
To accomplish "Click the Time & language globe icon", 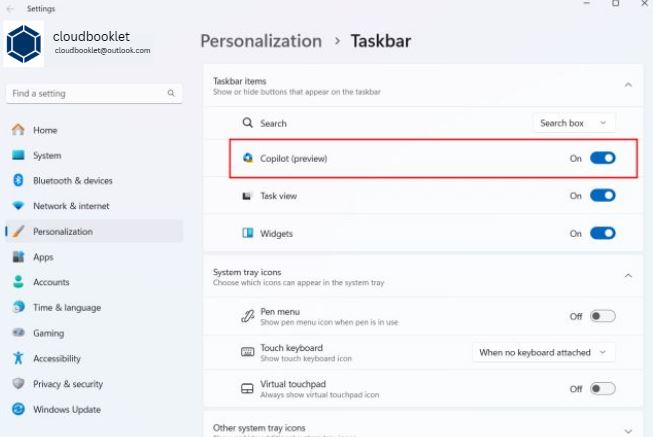I will [x=18, y=307].
